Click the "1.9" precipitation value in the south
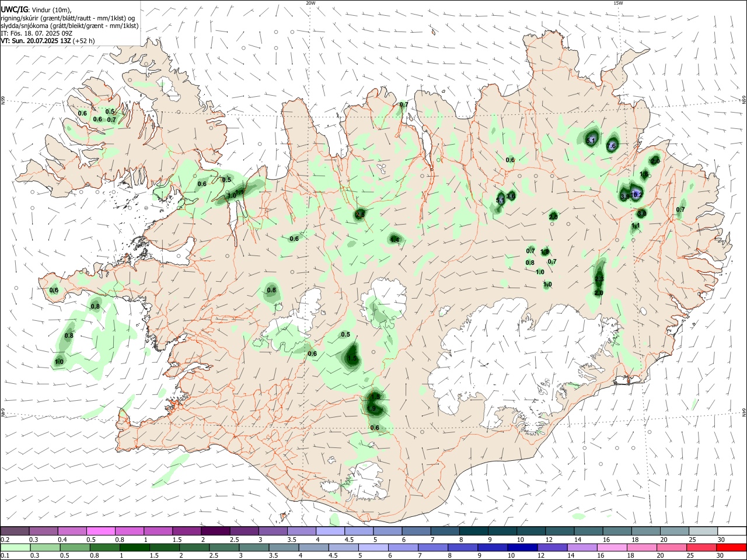The width and height of the screenshot is (747, 560). click(372, 408)
